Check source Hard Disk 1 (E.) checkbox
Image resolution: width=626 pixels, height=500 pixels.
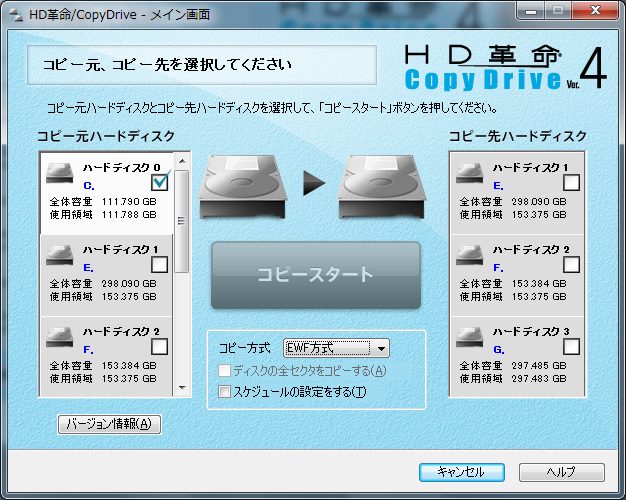tap(160, 264)
